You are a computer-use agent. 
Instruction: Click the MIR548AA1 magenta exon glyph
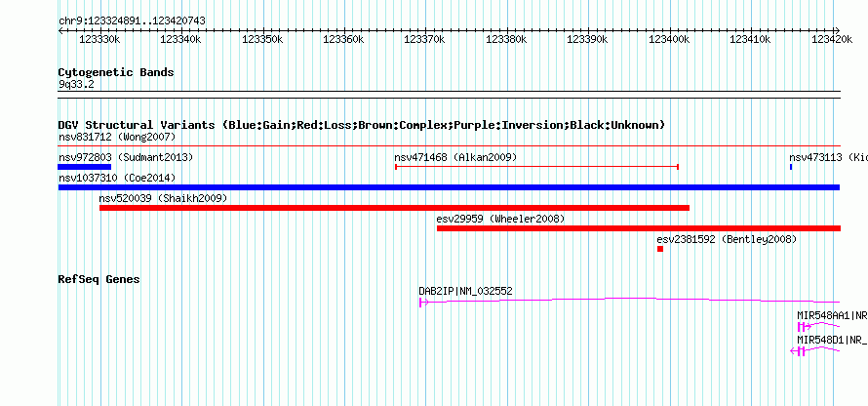803,327
